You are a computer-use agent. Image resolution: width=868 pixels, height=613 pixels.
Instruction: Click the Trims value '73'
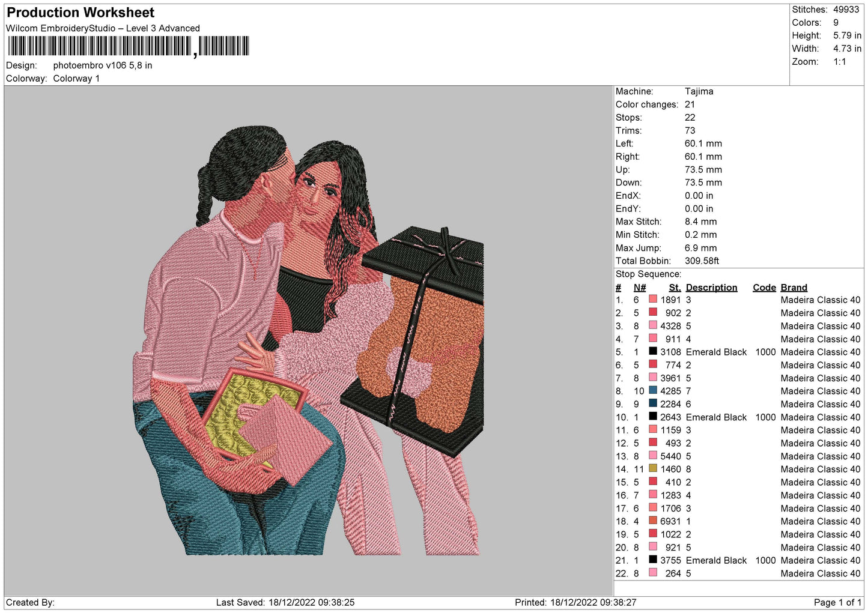pyautogui.click(x=690, y=130)
